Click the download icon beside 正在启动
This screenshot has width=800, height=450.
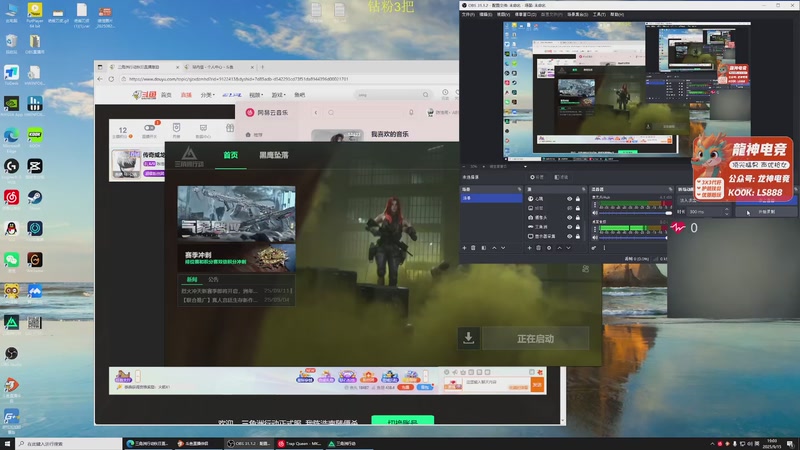(468, 338)
